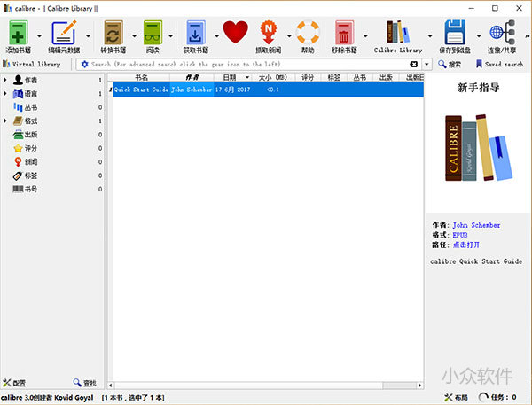
Task: Expand the search history dropdown
Action: click(x=427, y=65)
